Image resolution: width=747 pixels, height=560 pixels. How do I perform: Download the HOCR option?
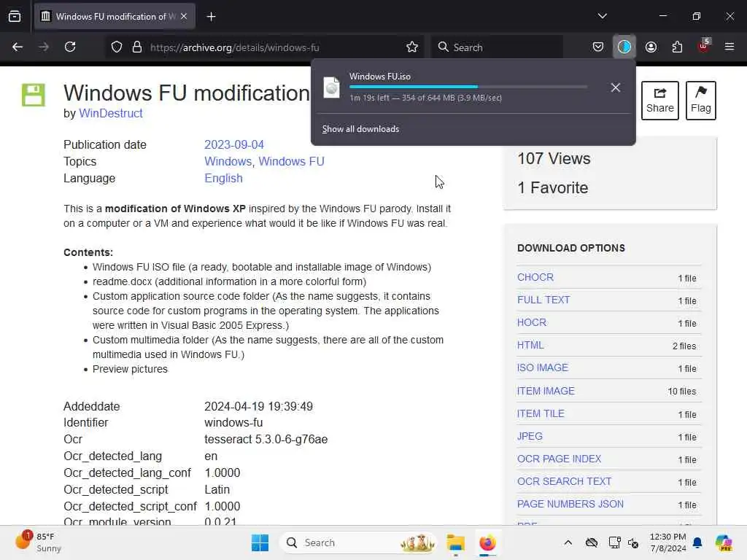[532, 322]
